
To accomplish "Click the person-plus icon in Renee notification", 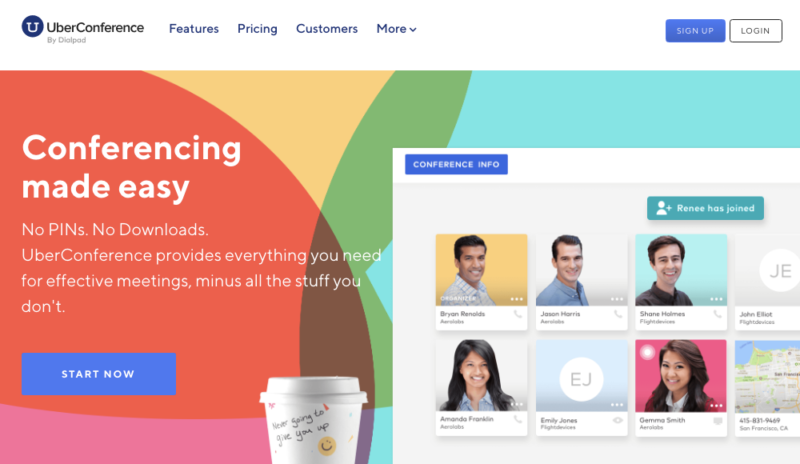I will [663, 208].
